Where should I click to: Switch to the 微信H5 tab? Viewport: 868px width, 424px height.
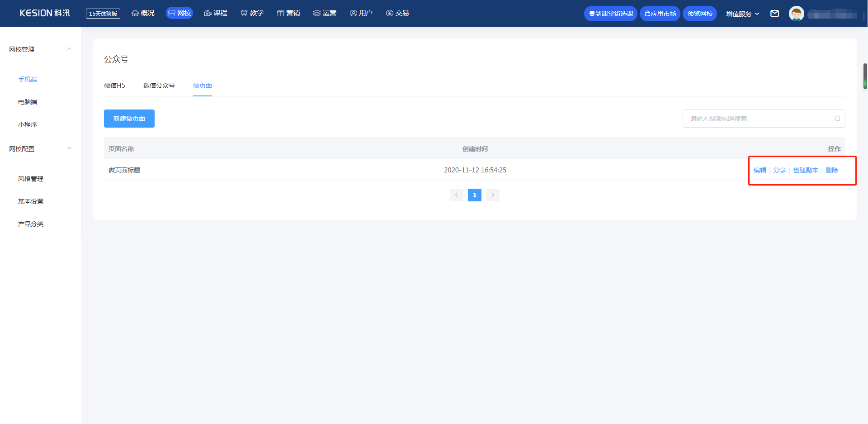[114, 86]
